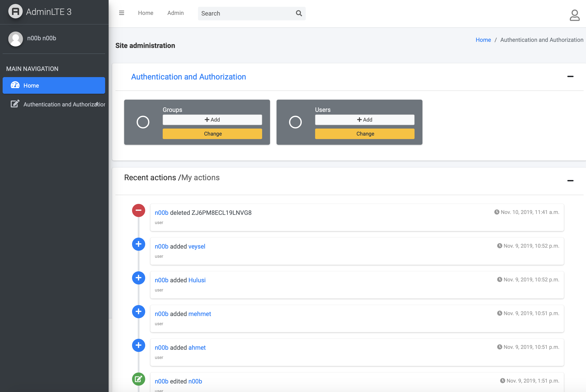Expand the Admin menu item

point(175,13)
